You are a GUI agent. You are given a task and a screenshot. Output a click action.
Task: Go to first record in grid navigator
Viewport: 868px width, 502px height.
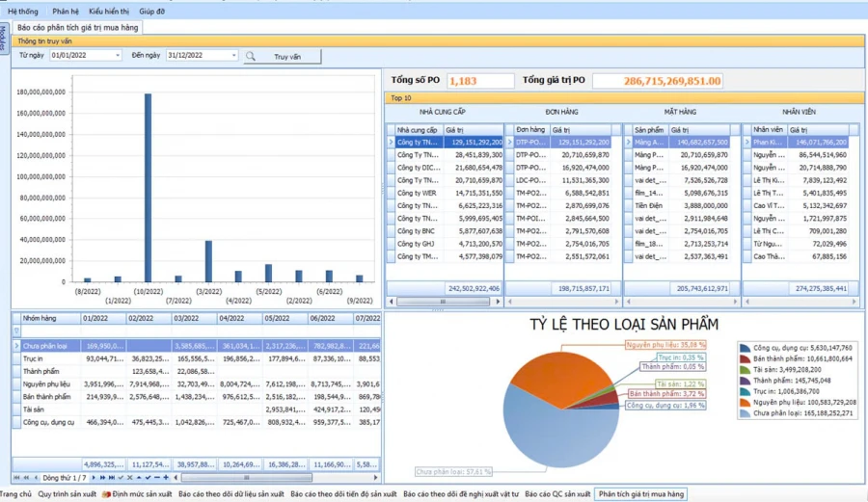tap(16, 478)
